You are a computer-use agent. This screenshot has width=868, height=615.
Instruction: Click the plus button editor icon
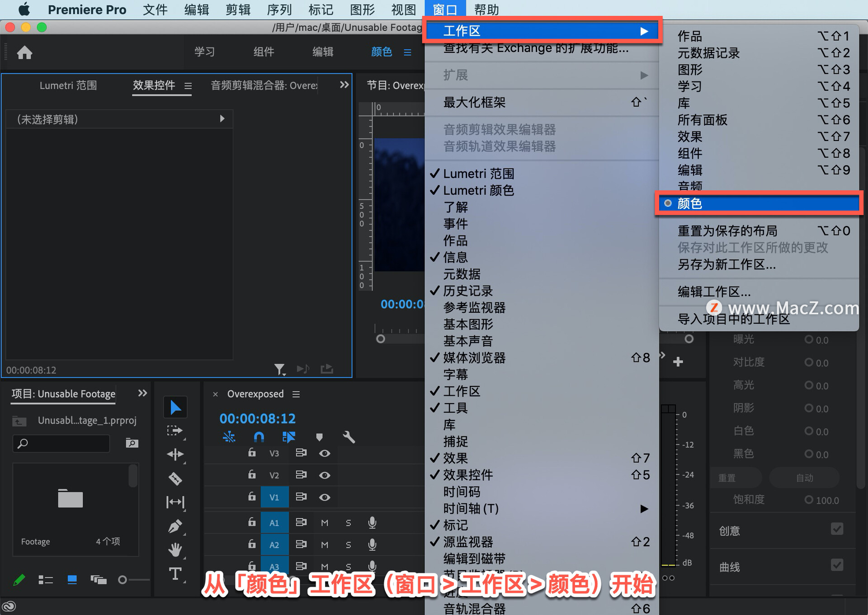coord(678,361)
